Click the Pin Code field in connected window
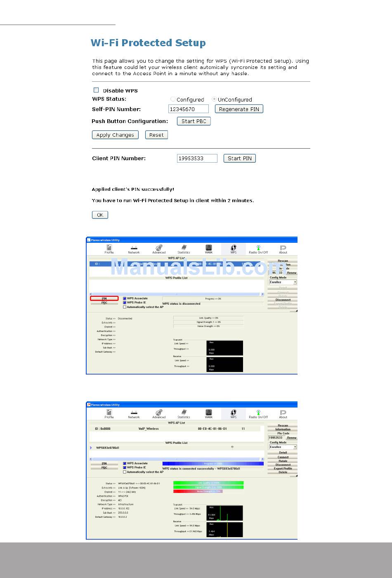 click(x=277, y=438)
